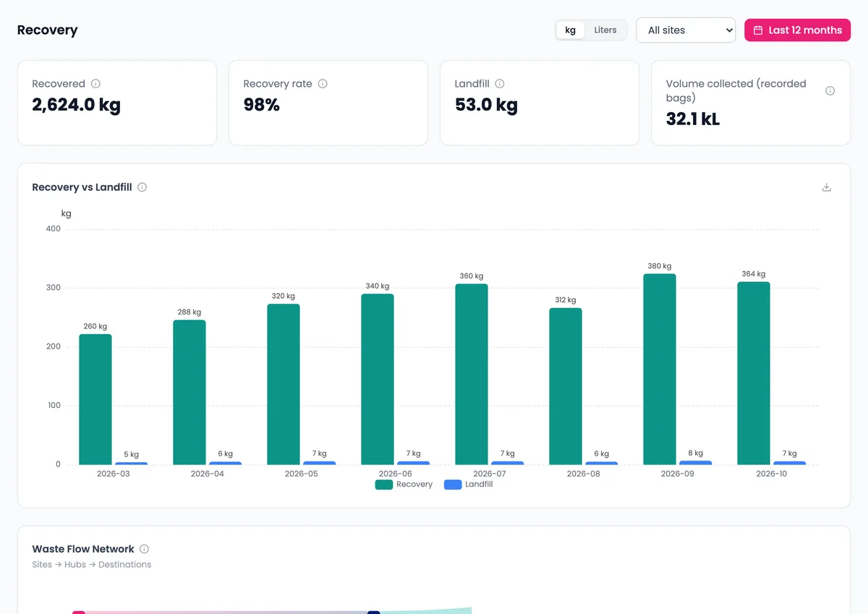Click the 8 kg landfill label
The height and width of the screenshot is (614, 868).
696,453
